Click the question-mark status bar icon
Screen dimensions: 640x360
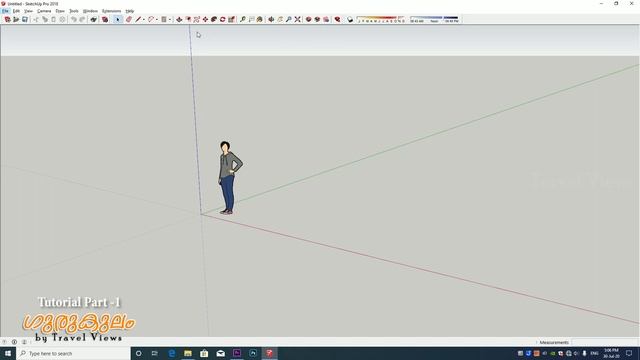click(4, 342)
